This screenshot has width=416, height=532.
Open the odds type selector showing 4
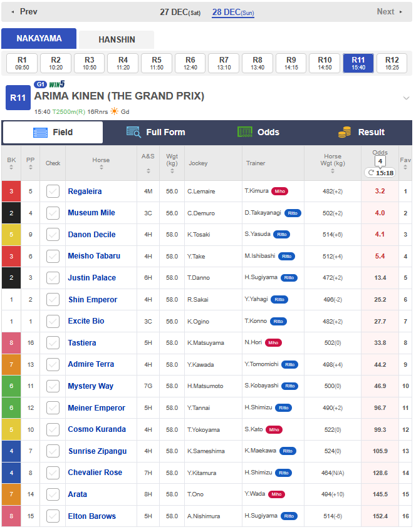[380, 161]
